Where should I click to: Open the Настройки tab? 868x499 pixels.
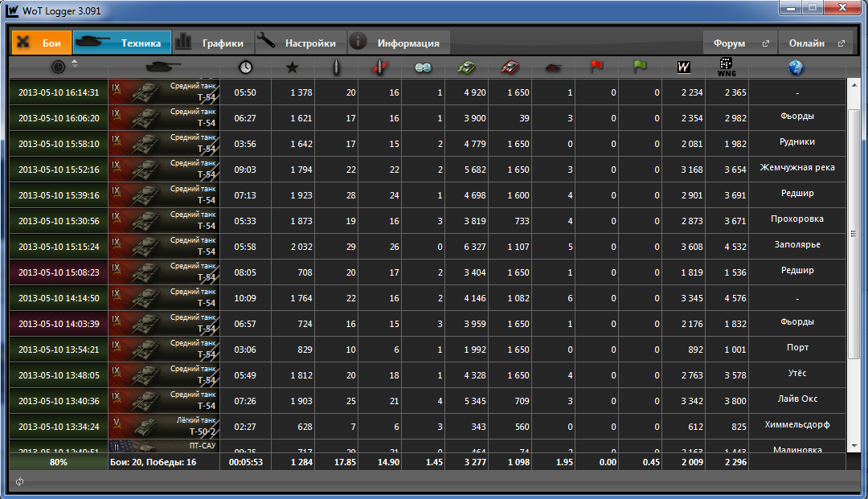pos(301,43)
